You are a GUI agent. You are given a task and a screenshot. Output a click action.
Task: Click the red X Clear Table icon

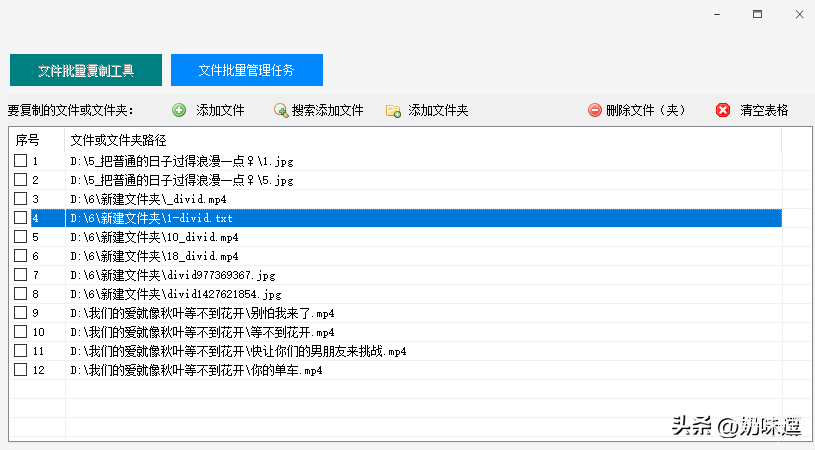point(723,110)
